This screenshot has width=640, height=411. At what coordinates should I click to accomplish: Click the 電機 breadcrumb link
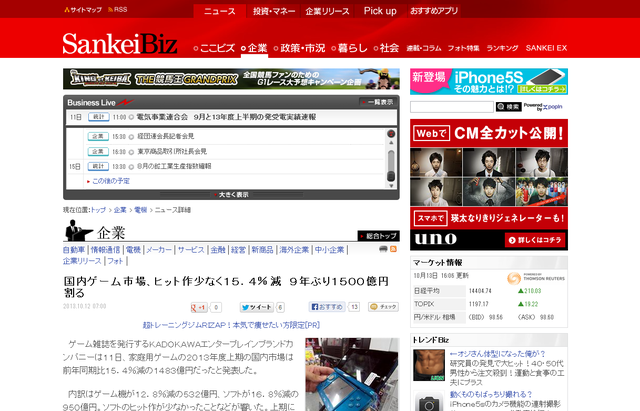(x=140, y=210)
